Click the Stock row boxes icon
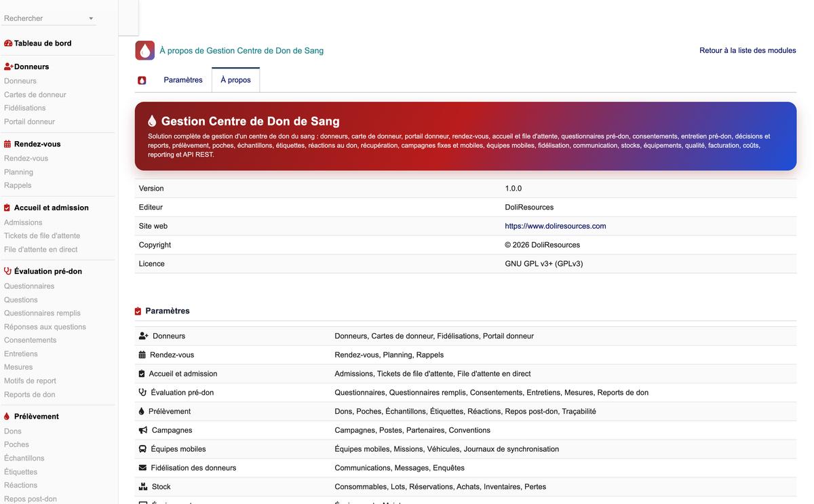Screen dimensions: 814x504 [143, 487]
